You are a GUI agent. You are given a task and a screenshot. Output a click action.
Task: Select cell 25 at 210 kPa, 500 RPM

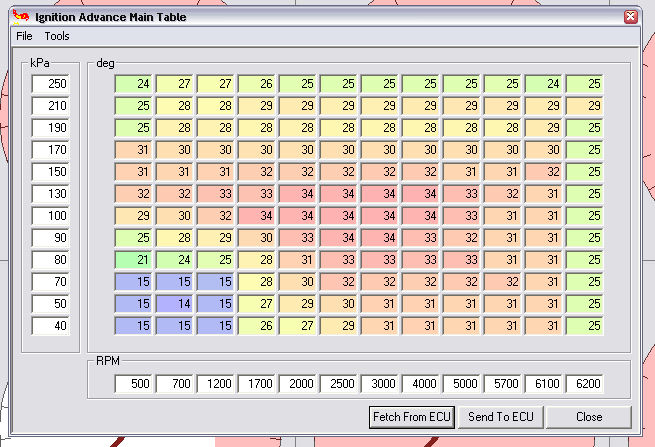(133, 106)
